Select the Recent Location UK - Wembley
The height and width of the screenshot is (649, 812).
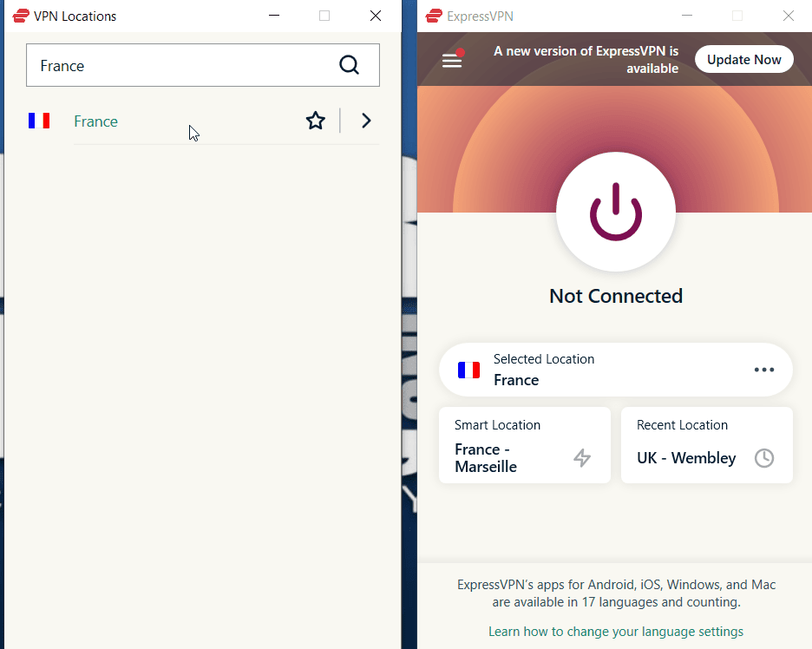tap(707, 445)
